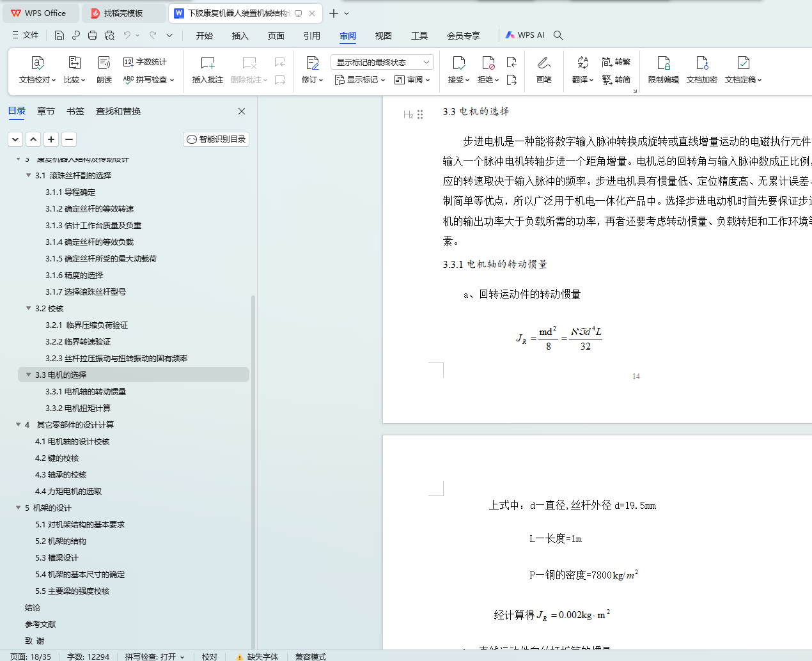Switch to the 页面 ribbon tab

click(276, 36)
